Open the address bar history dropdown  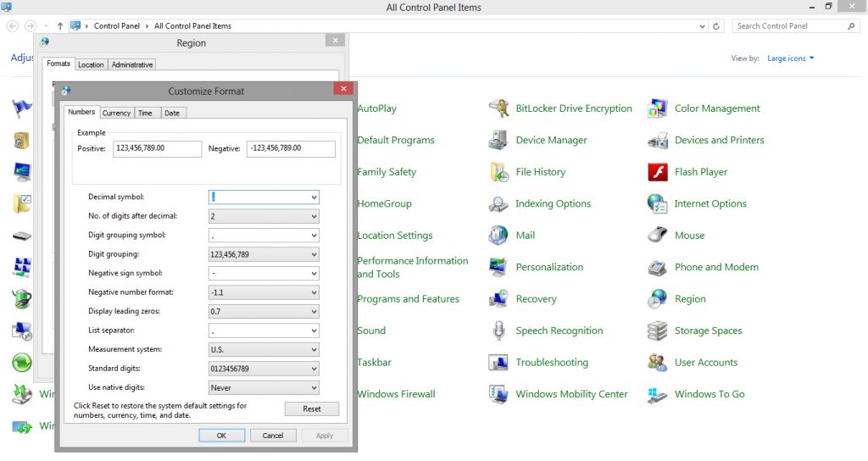(702, 26)
